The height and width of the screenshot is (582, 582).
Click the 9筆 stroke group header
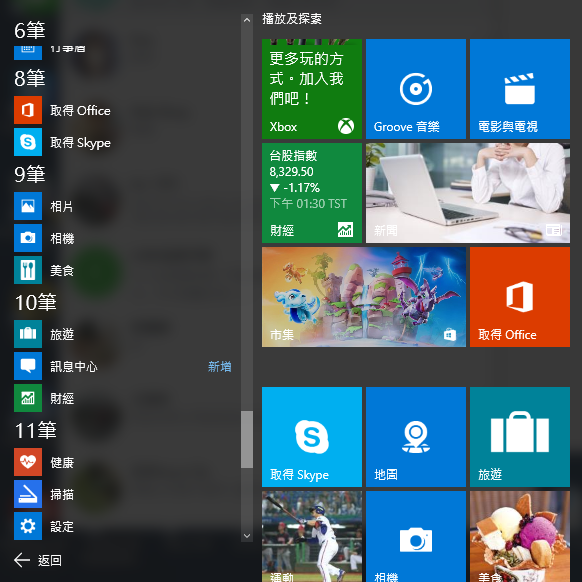[30, 174]
